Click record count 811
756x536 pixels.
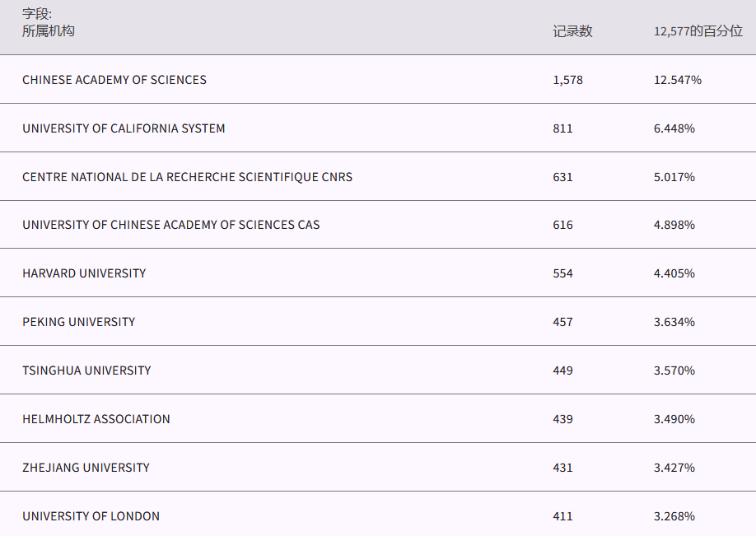562,128
